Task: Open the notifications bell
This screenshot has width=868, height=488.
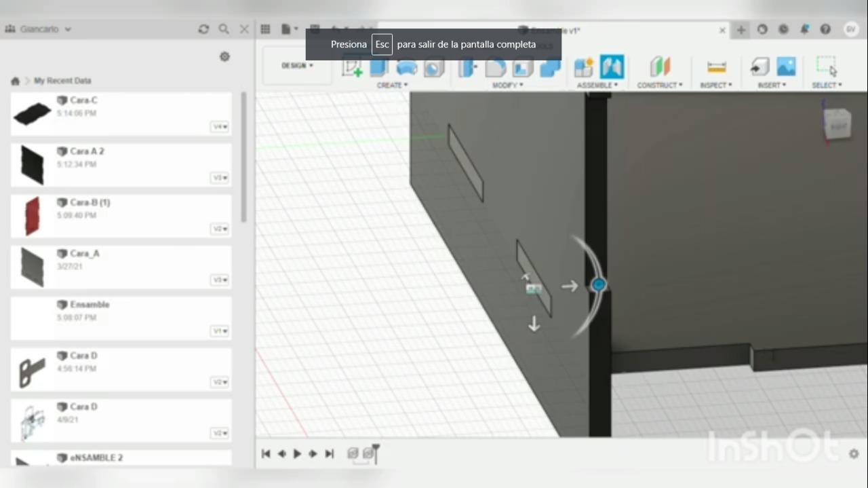Action: pyautogui.click(x=804, y=29)
